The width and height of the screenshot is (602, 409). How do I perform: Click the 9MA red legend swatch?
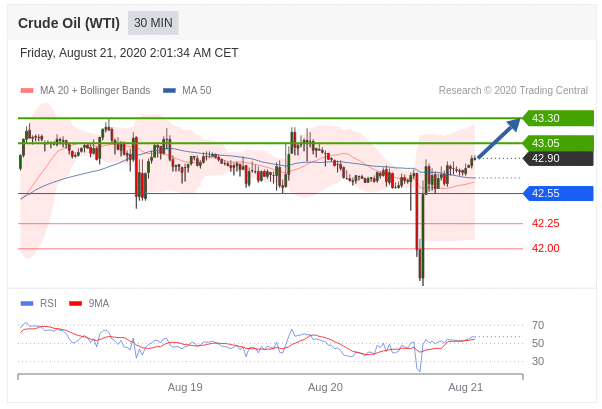click(75, 303)
